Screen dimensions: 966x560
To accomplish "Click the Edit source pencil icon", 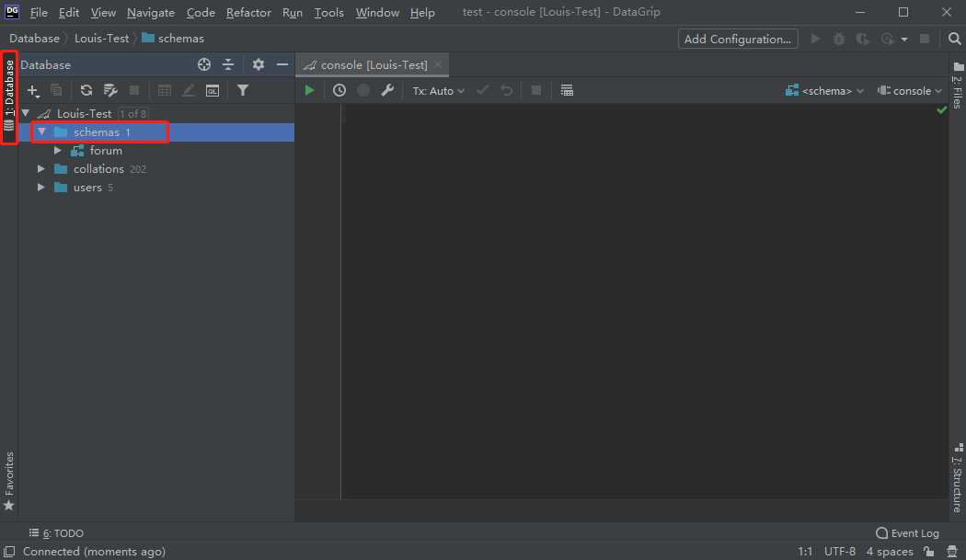I will (x=189, y=90).
